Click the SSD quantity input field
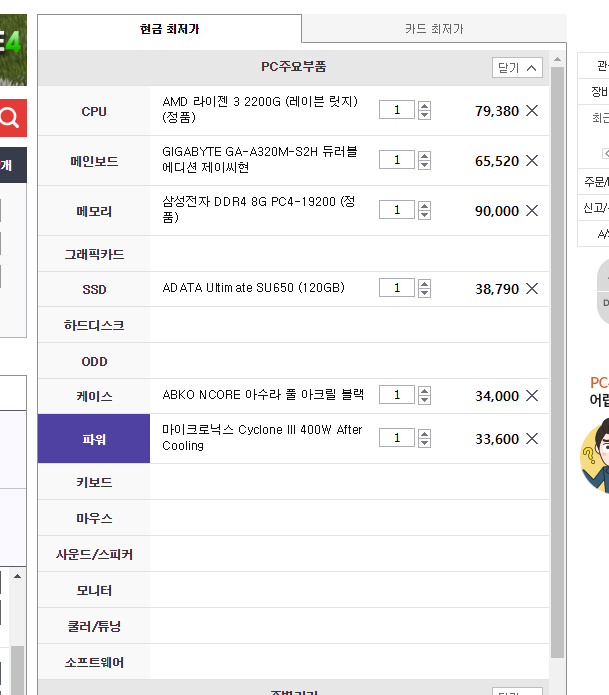Image resolution: width=609 pixels, height=695 pixels. (x=397, y=288)
